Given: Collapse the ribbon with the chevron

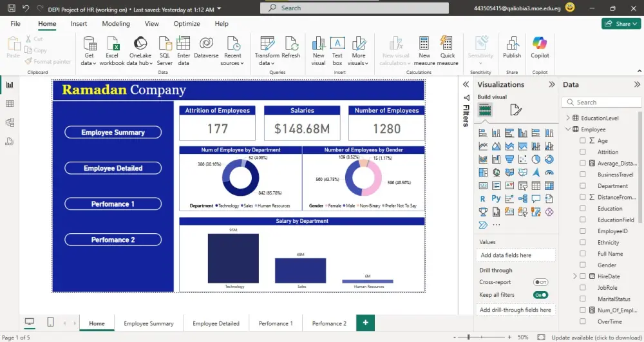Looking at the screenshot, I should 639,71.
